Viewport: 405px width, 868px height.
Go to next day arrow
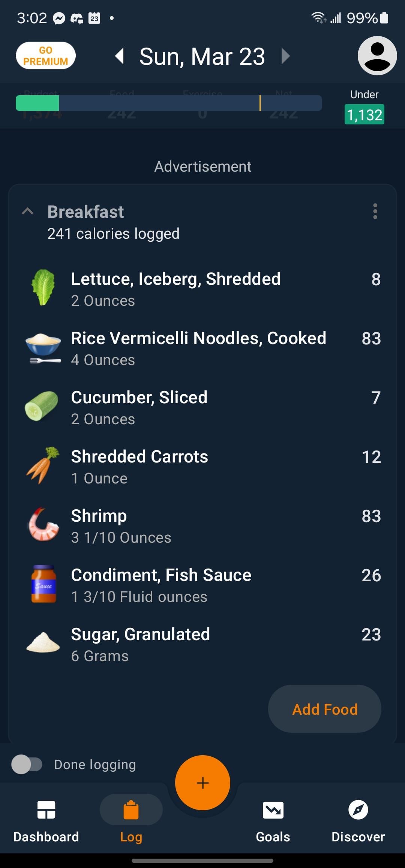286,56
